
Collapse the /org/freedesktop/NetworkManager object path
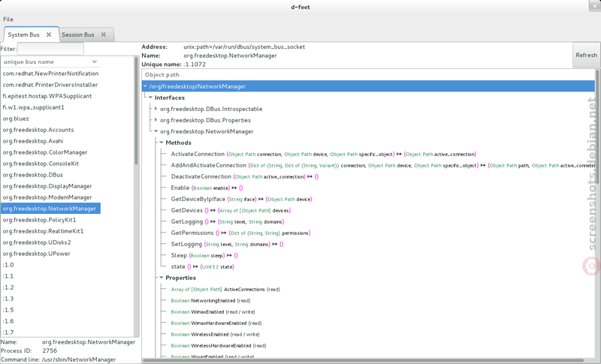145,86
